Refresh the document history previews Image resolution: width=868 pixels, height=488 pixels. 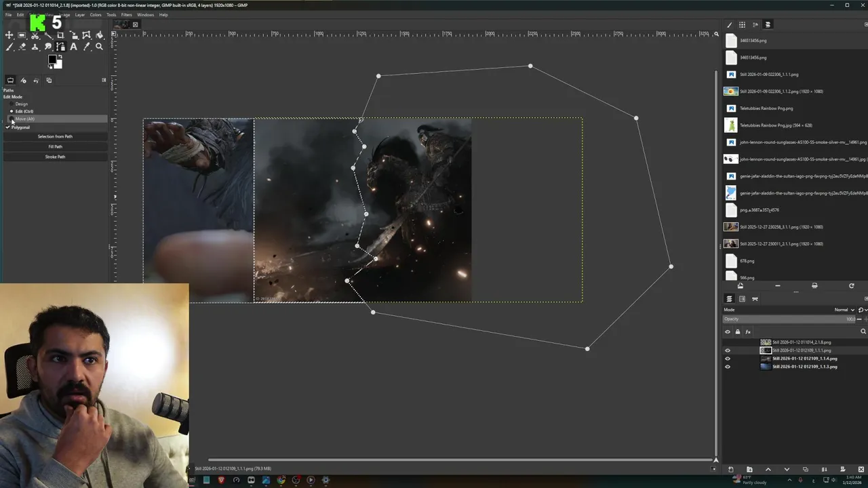click(x=852, y=286)
